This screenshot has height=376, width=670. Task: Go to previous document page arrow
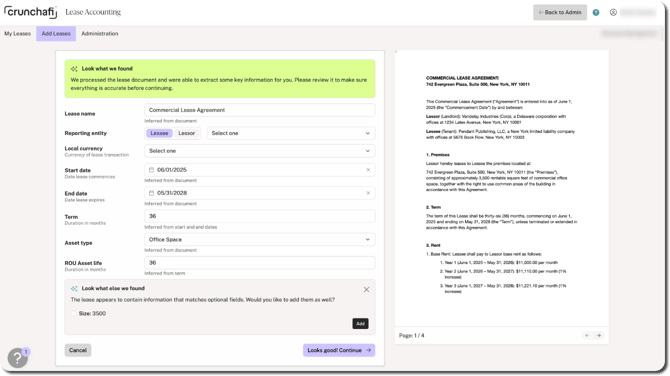coord(587,335)
